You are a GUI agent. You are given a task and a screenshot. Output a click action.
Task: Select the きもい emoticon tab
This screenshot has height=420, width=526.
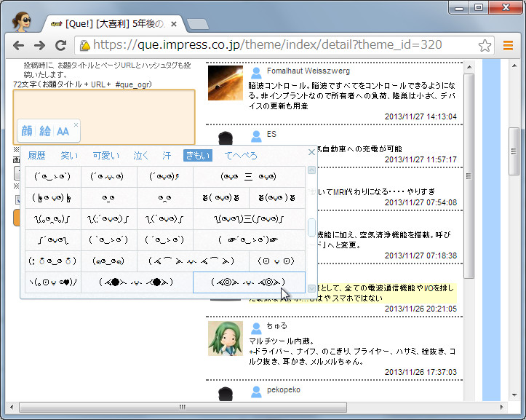tap(198, 156)
